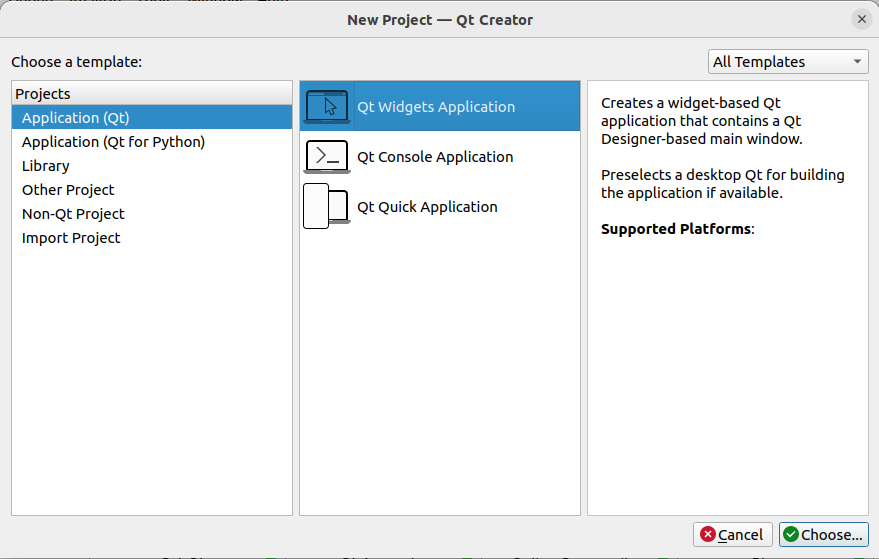Select the Qt Console Application template label
This screenshot has height=559, width=879.
tap(435, 157)
